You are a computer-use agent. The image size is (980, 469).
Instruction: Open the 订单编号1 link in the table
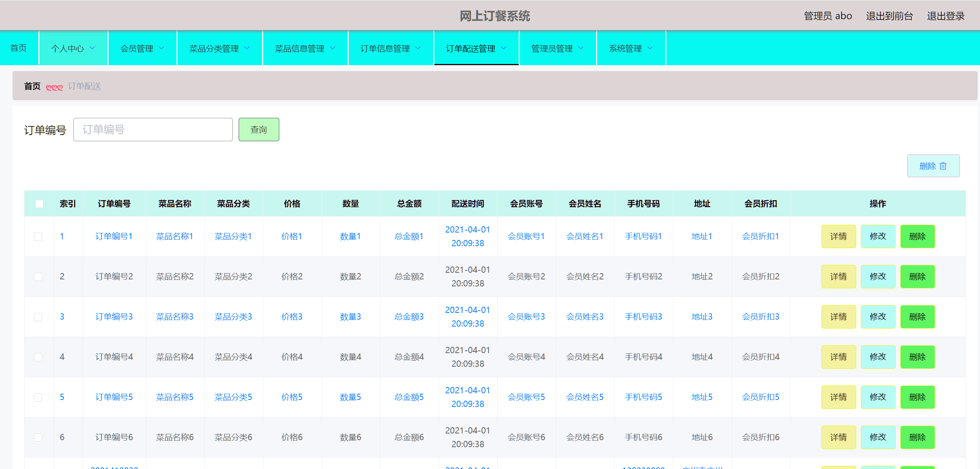click(x=114, y=236)
